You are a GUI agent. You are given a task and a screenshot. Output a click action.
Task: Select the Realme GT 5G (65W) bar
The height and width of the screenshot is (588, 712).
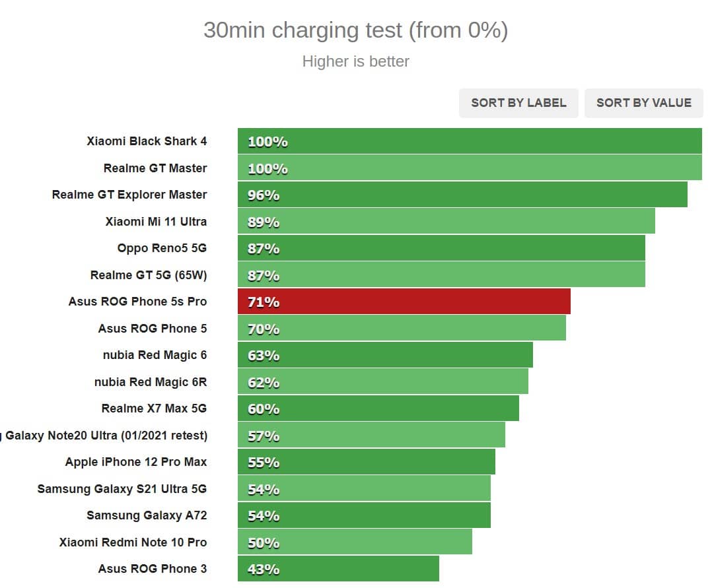click(441, 275)
